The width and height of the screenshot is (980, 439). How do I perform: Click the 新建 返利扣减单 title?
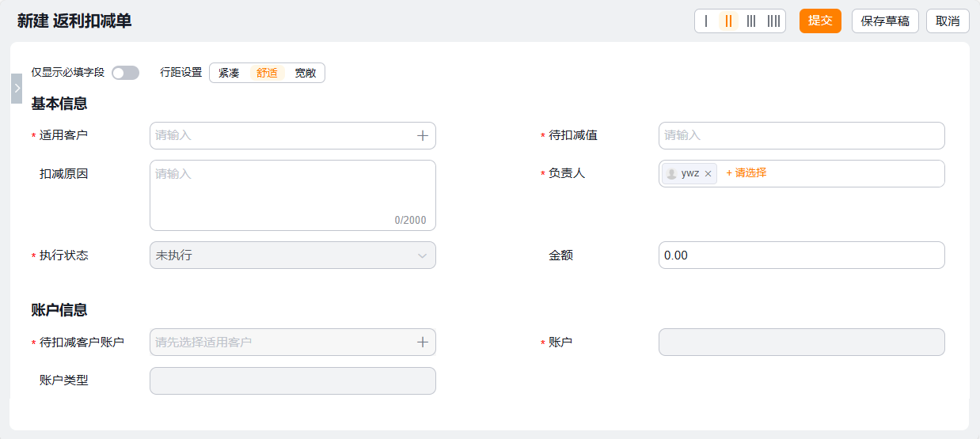[x=74, y=21]
